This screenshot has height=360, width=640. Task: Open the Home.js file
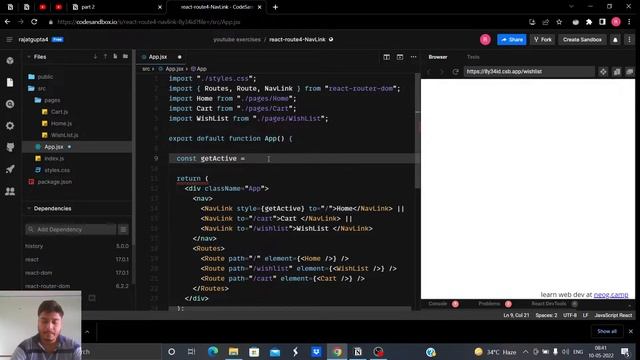pyautogui.click(x=57, y=123)
